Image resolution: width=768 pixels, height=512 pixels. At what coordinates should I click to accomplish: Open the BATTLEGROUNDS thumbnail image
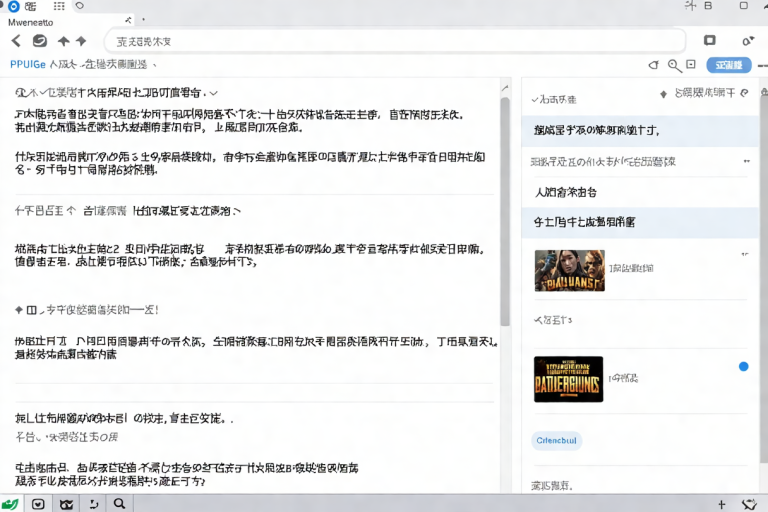pos(568,379)
